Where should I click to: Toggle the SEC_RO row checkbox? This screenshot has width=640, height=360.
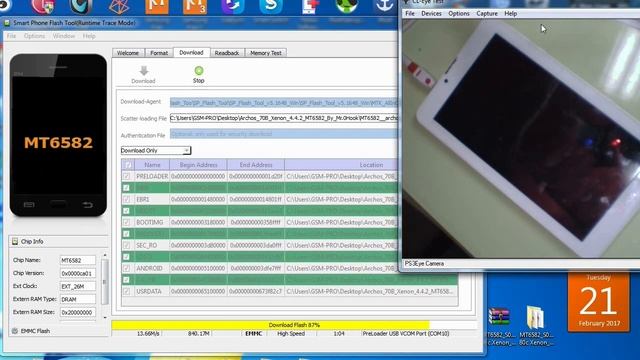tap(127, 245)
